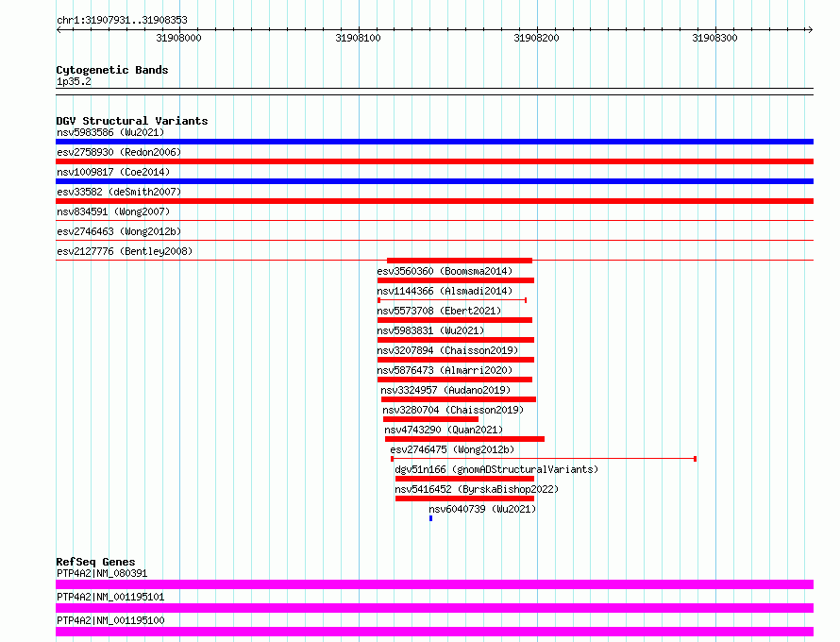The image size is (840, 642).
Task: Click nsv4743290 (Quan2021) label
Action: pos(444,430)
